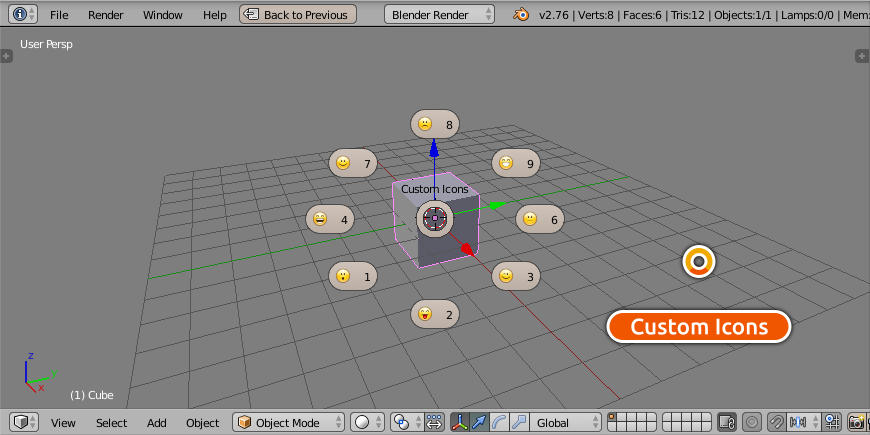This screenshot has width=870, height=435.
Task: Pick the grinning emoji option 4
Action: pyautogui.click(x=330, y=219)
